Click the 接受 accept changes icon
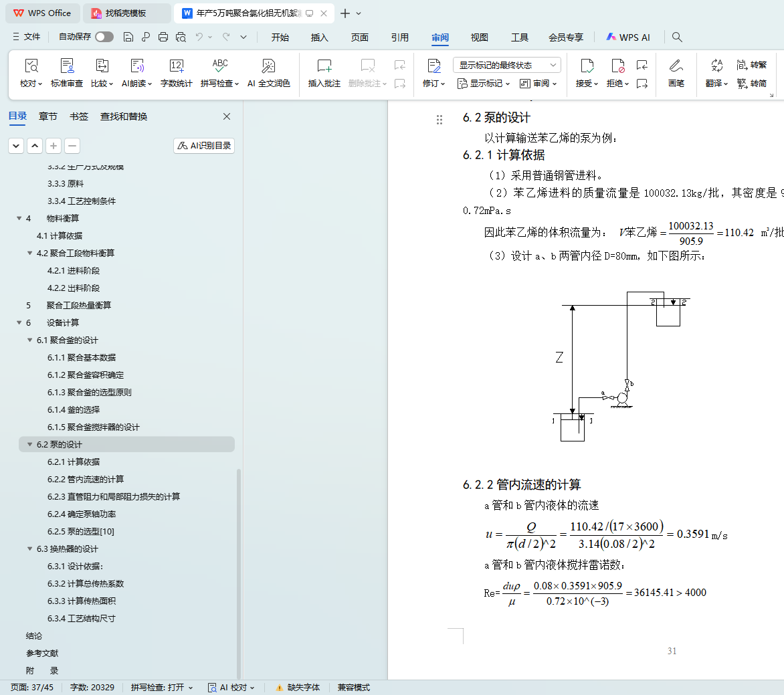The image size is (784, 695). pyautogui.click(x=587, y=66)
